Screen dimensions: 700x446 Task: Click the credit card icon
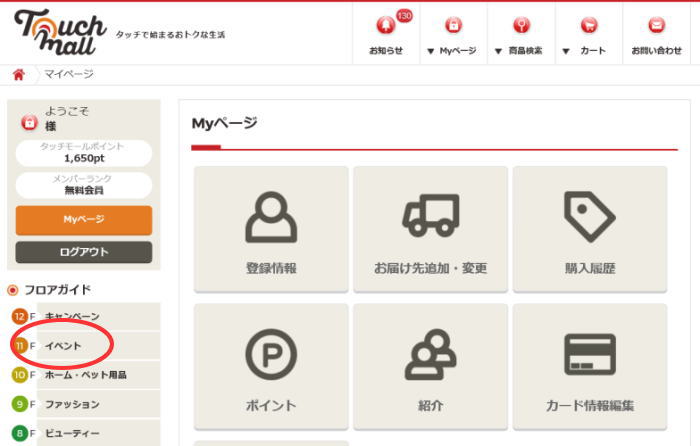(x=590, y=354)
